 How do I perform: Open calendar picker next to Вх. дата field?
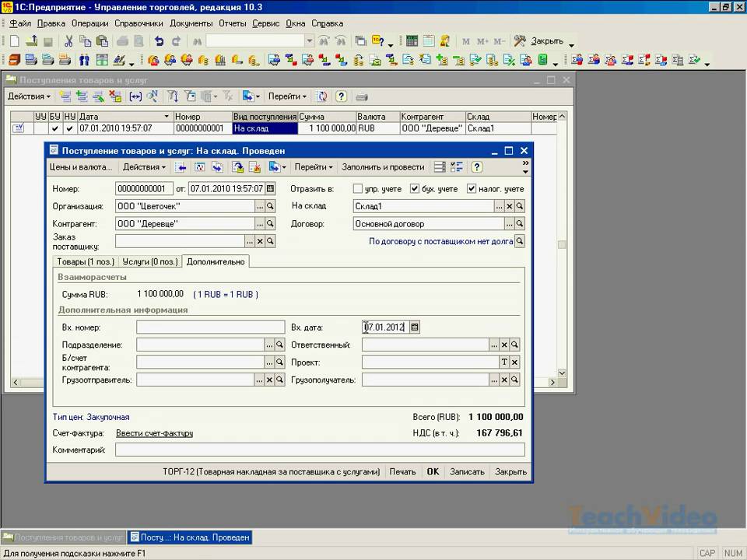[x=415, y=327]
